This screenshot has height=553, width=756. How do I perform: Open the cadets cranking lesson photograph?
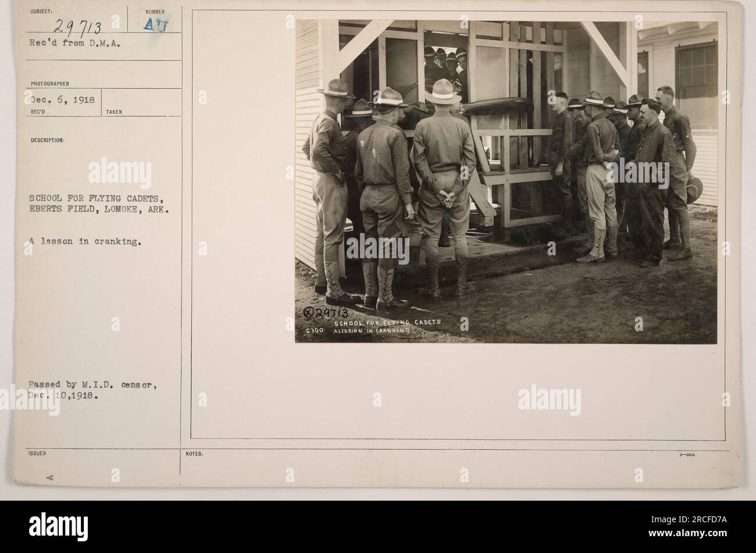click(x=506, y=181)
